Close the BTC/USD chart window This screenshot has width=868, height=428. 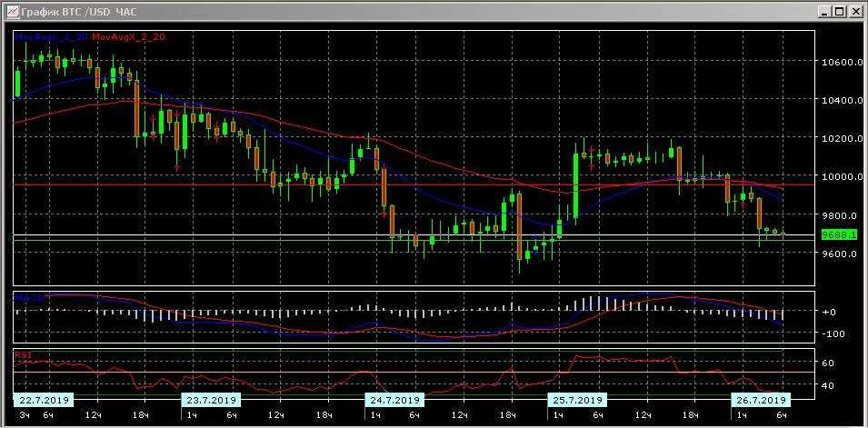point(855,12)
